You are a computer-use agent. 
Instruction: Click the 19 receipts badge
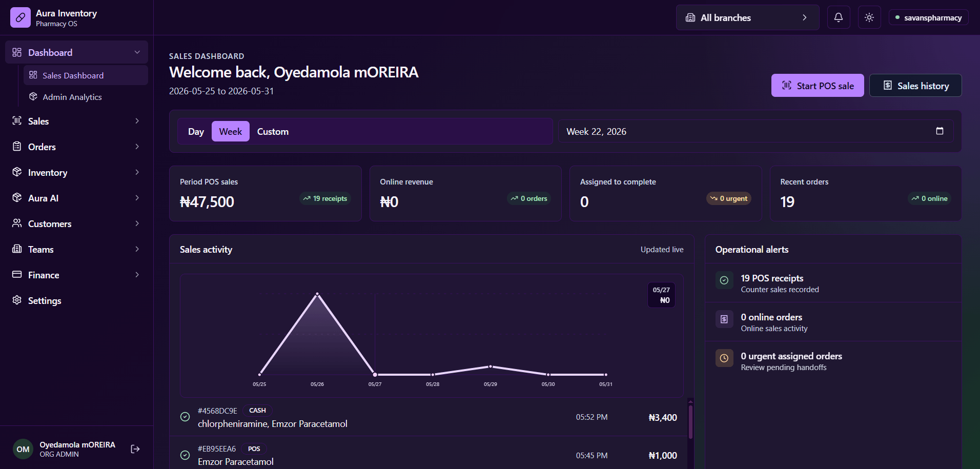pyautogui.click(x=325, y=198)
